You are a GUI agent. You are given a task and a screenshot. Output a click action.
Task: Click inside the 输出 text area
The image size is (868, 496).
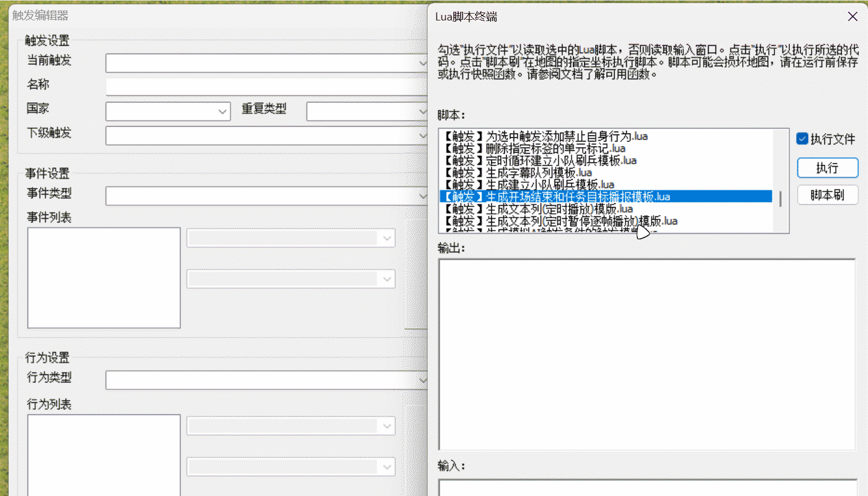646,353
